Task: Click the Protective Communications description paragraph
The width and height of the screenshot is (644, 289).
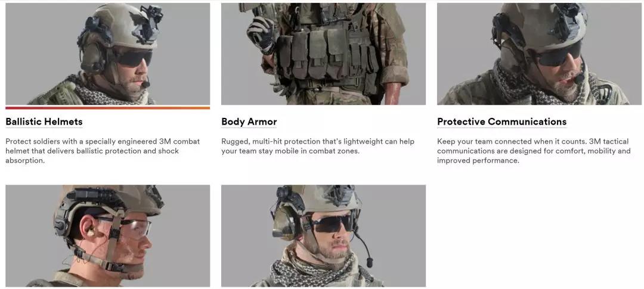Action: coord(534,151)
